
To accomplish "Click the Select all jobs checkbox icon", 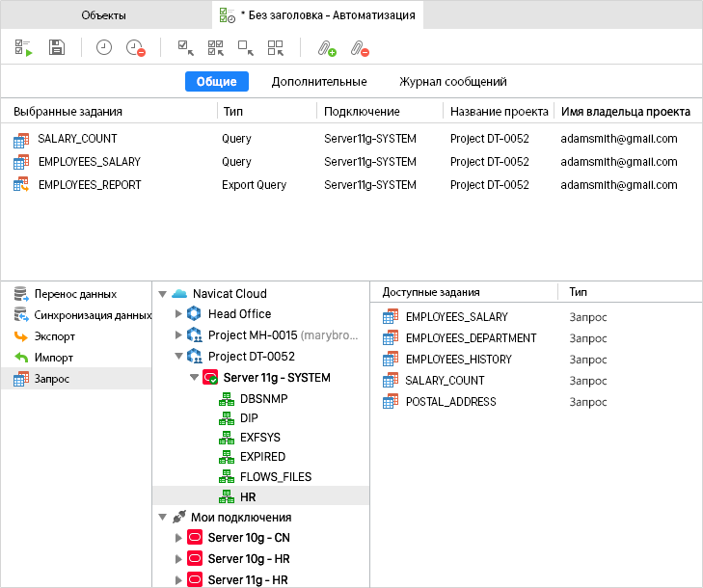I will [216, 47].
